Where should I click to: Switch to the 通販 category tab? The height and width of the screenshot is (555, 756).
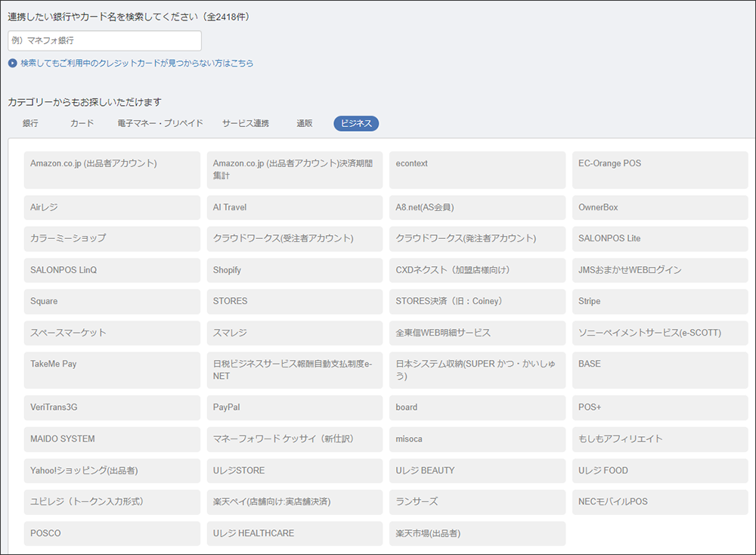tap(304, 123)
